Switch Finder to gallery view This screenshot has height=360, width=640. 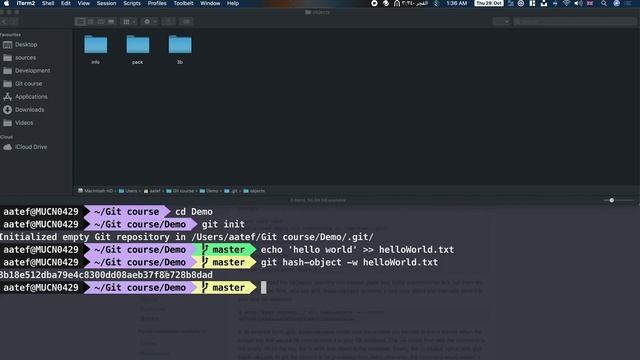111,22
